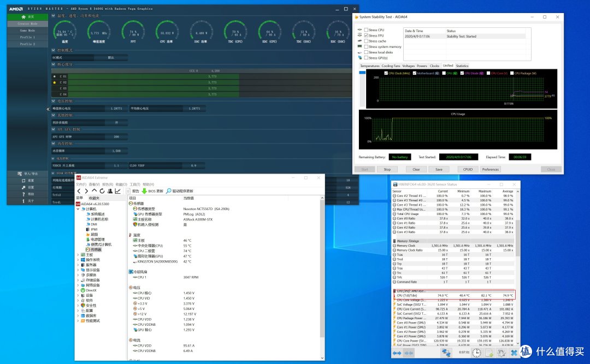This screenshot has width=590, height=364.
Task: Uncheck the Stress FPU checkbox
Action: point(366,35)
